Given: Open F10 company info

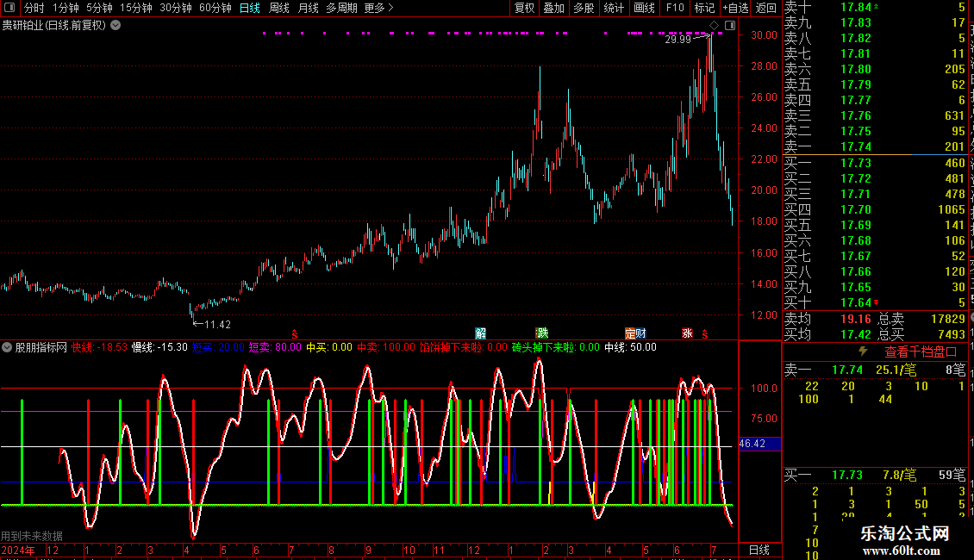Looking at the screenshot, I should click(x=675, y=8).
